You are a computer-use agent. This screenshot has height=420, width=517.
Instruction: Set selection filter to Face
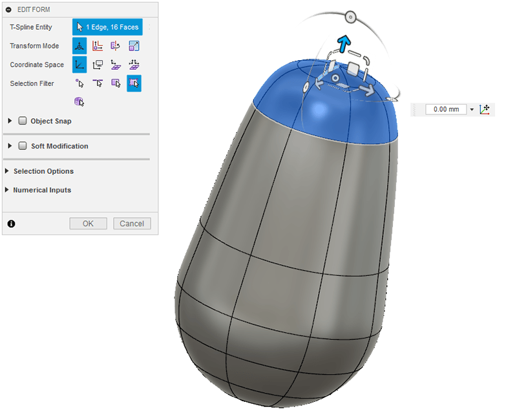click(116, 83)
